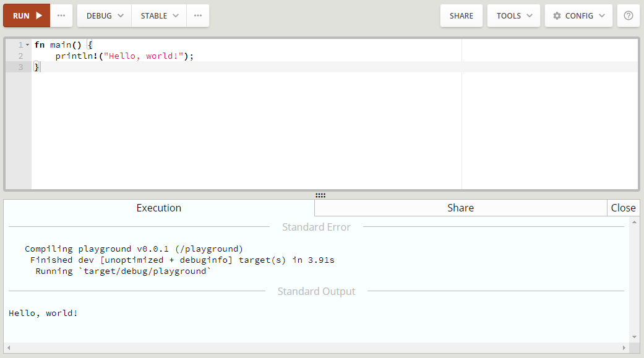644x358 pixels.
Task: Click the play triangle in the RUN button
Action: pos(39,15)
